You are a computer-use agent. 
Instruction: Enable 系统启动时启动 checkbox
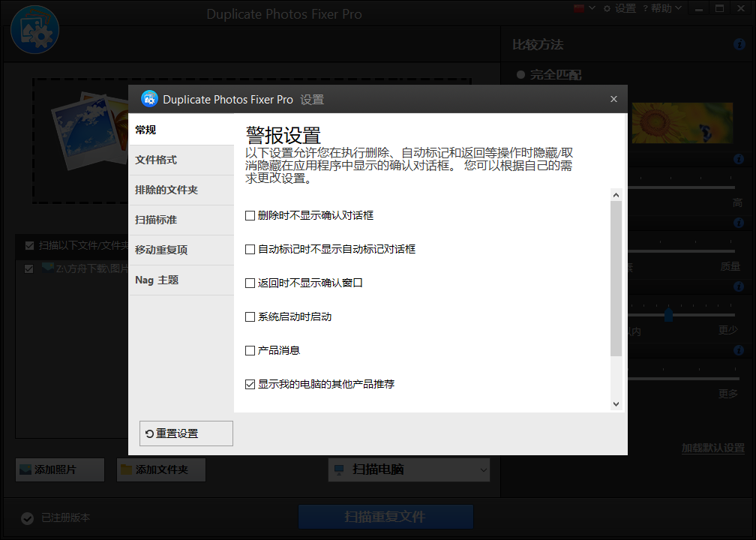click(250, 316)
